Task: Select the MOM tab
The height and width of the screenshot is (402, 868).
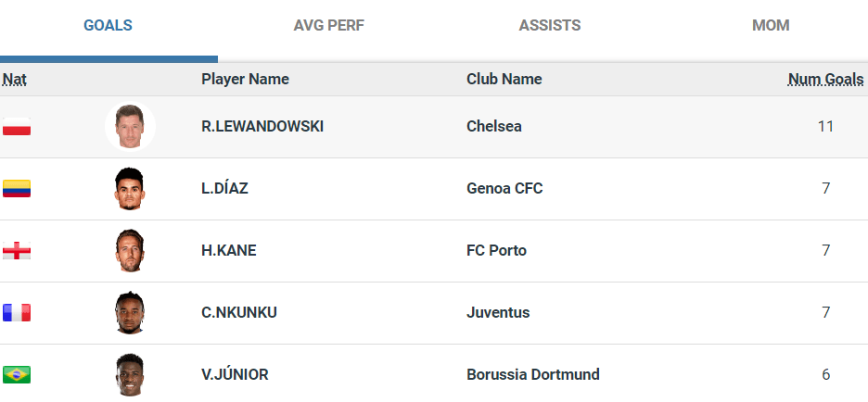Action: [x=771, y=26]
